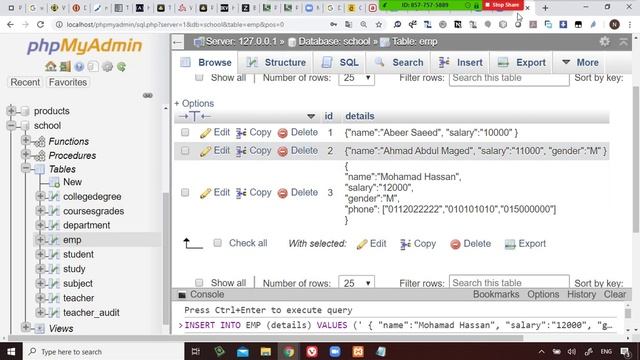Click red Delete icon for row id 3
640x360 pixels.
(282, 193)
